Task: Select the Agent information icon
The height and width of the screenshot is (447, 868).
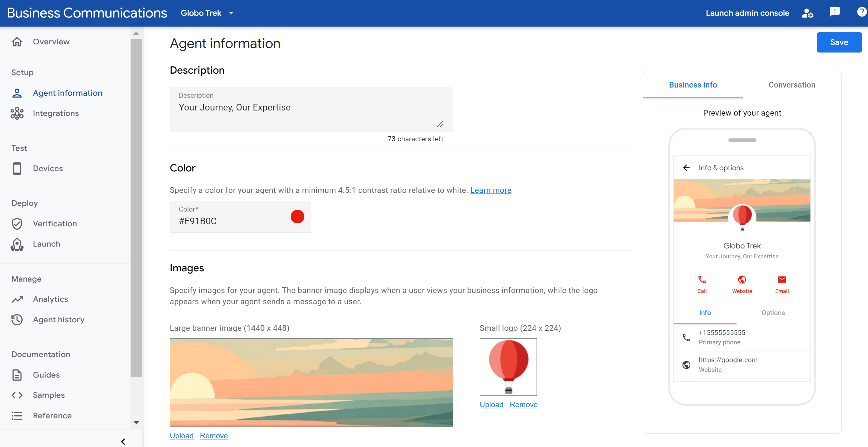Action: (17, 93)
